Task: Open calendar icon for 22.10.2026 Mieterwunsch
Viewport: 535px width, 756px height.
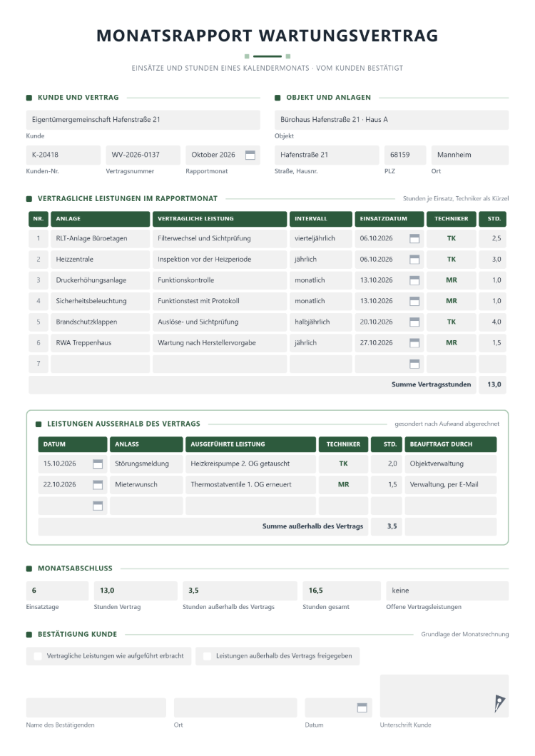Action: [x=98, y=484]
